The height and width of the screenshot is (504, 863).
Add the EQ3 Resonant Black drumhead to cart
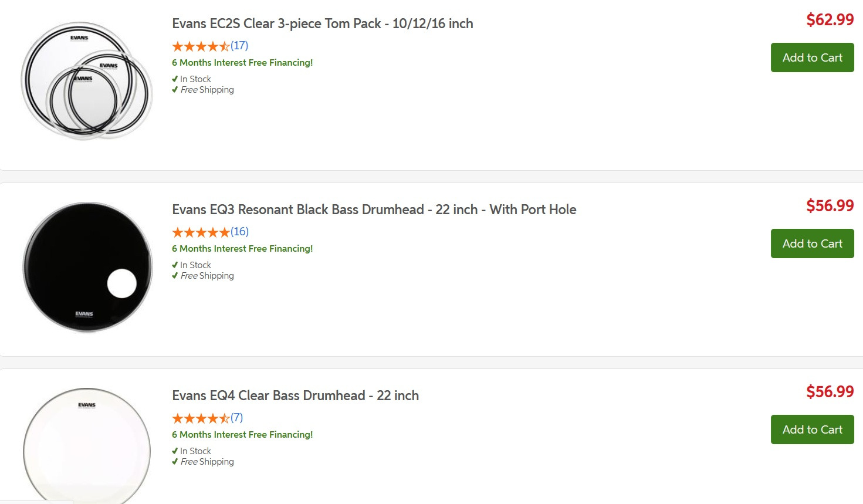coord(812,243)
